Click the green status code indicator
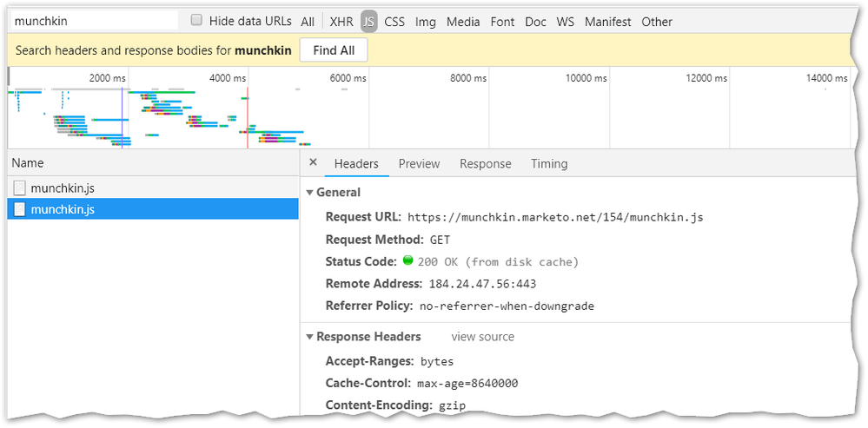 pos(407,260)
